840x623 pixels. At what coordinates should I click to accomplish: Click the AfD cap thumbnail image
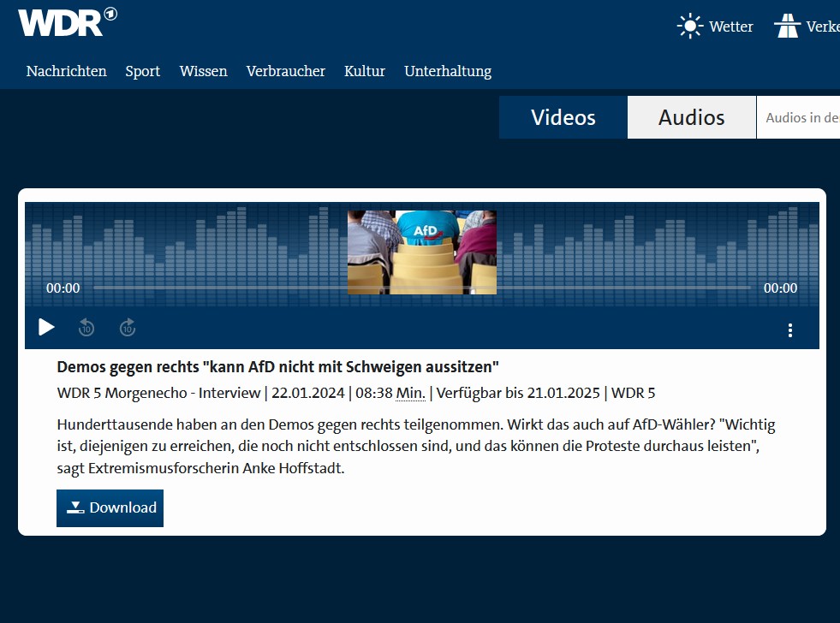pos(421,252)
